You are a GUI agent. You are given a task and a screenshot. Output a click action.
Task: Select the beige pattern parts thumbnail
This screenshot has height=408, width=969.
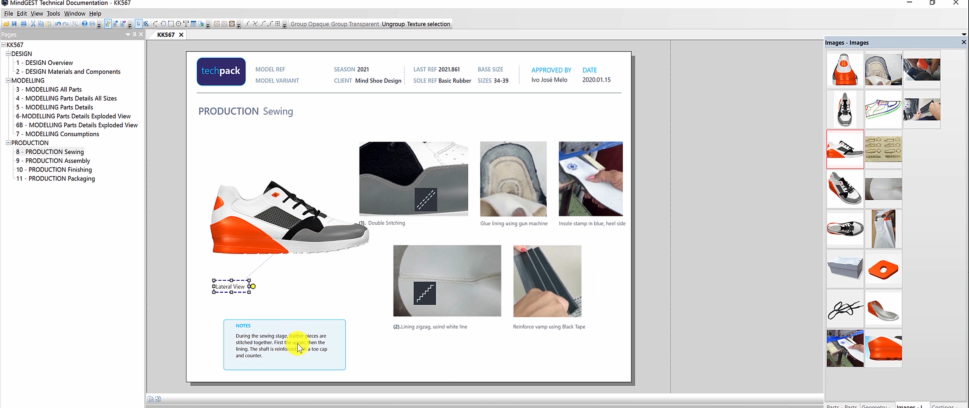[883, 149]
